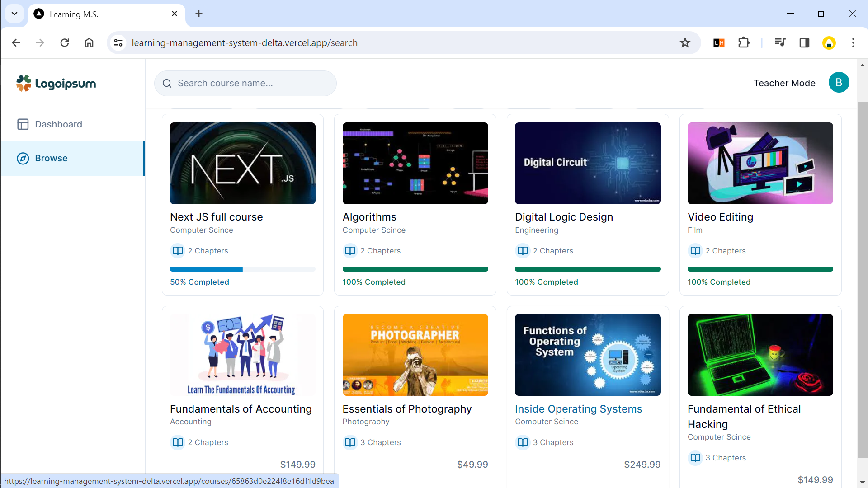
Task: Click the Logoipsum logo
Action: (56, 84)
